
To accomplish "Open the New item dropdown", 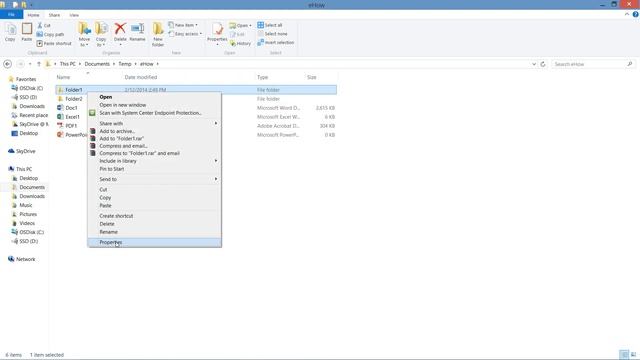I will [183, 25].
